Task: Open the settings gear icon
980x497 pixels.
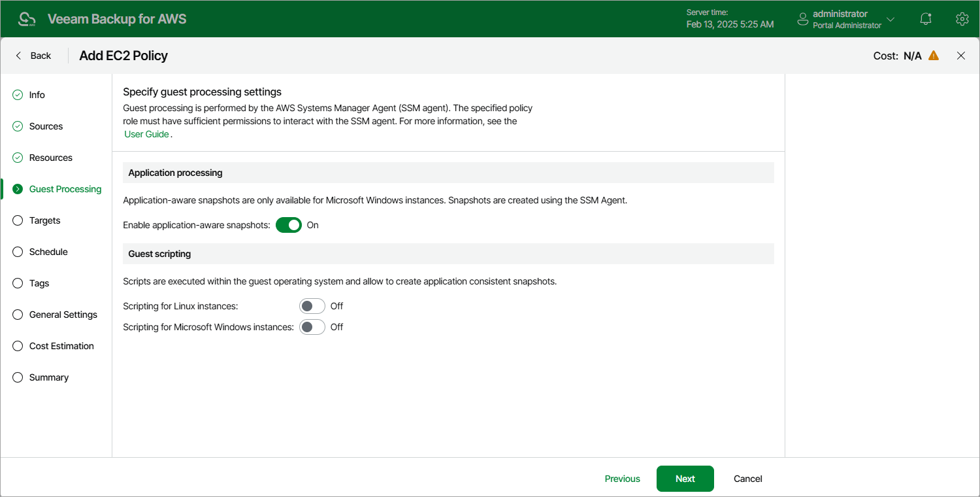Action: pos(962,19)
